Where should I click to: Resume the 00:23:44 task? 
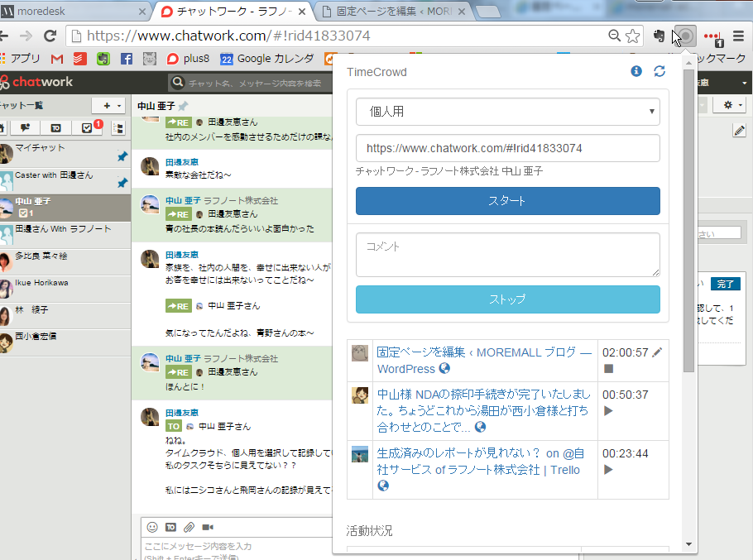click(608, 469)
